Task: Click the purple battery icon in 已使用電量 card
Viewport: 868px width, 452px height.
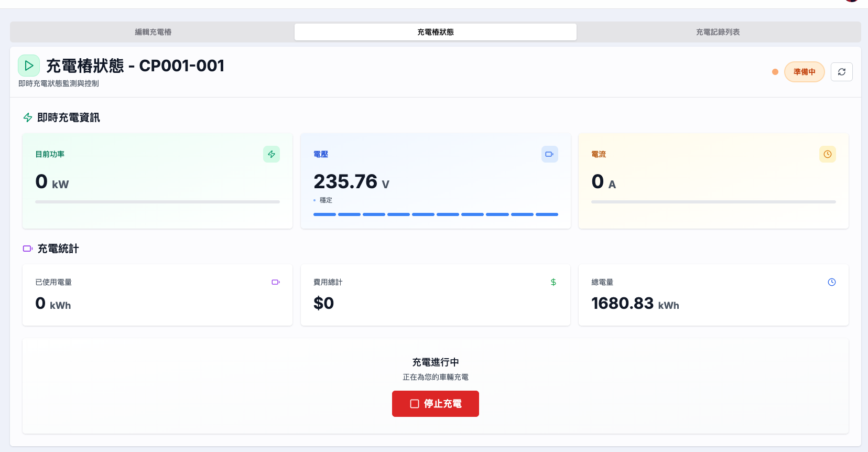Action: [275, 282]
